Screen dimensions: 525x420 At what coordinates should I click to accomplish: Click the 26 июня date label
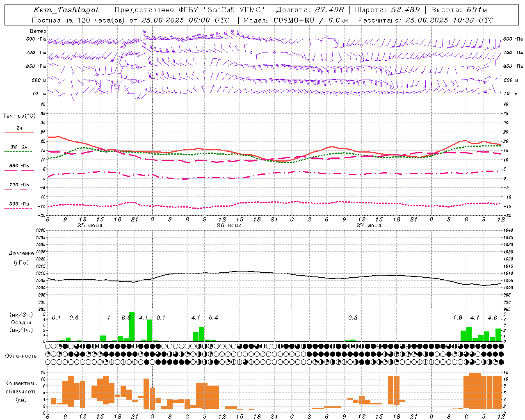tap(229, 226)
